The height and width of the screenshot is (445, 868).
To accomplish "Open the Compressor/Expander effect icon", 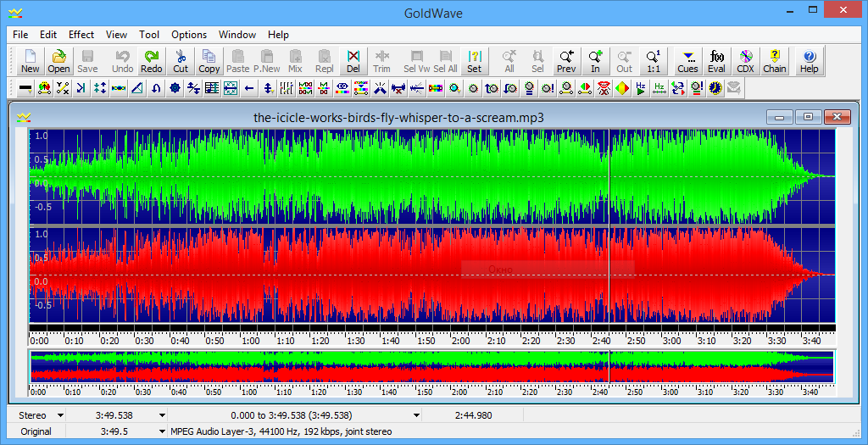I will click(x=100, y=88).
